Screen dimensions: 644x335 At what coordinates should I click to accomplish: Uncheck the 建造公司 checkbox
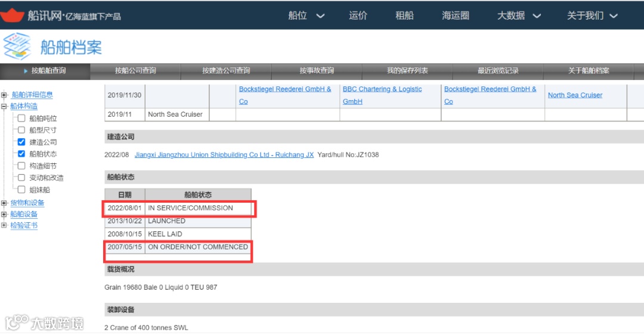pos(21,142)
